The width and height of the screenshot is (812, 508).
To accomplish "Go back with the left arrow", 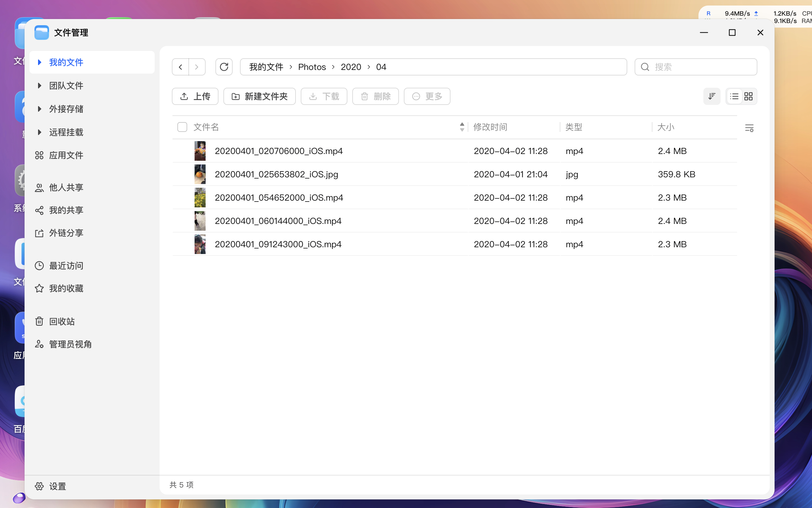I will pos(180,67).
